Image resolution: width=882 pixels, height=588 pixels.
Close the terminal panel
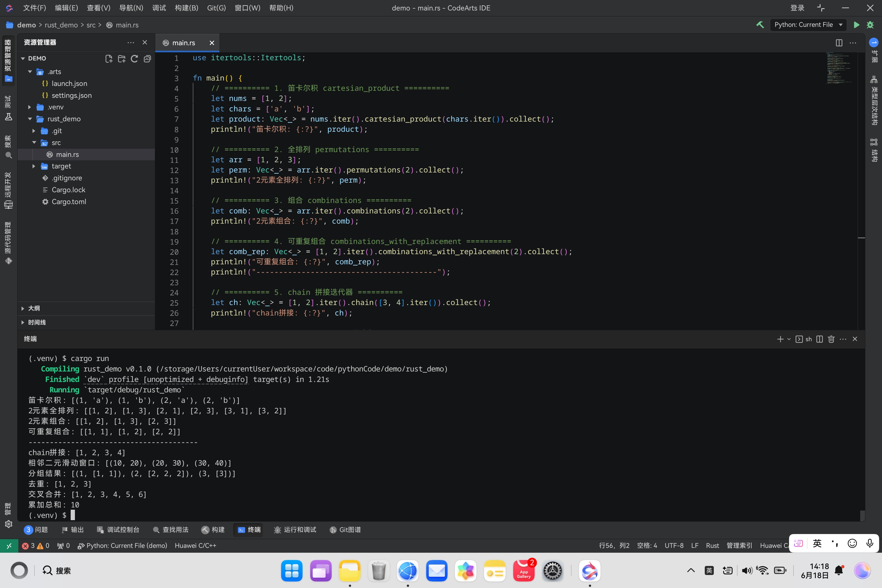click(855, 339)
